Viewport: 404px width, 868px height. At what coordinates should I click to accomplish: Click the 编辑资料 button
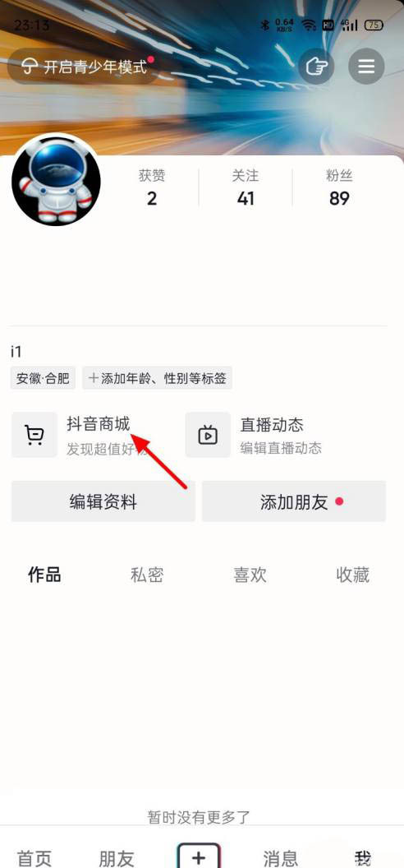(103, 501)
